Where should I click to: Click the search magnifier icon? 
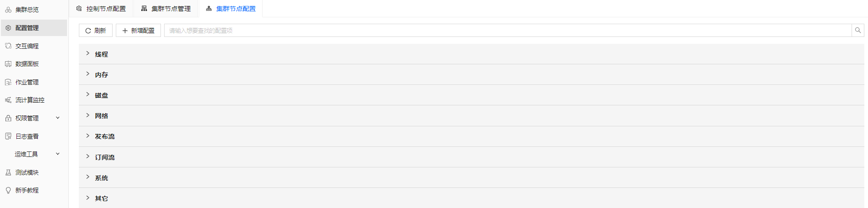click(858, 31)
